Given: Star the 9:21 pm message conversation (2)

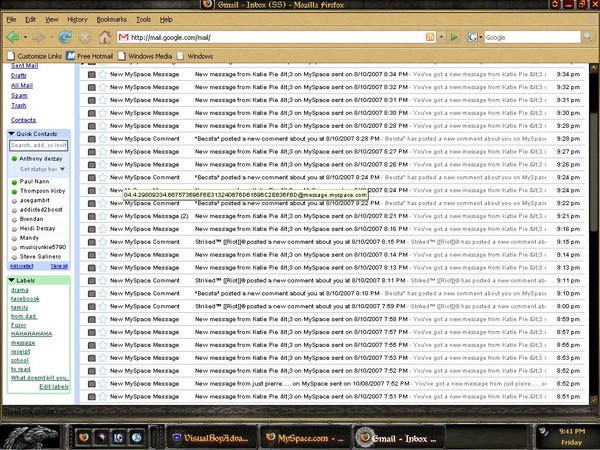Looking at the screenshot, I should click(103, 216).
